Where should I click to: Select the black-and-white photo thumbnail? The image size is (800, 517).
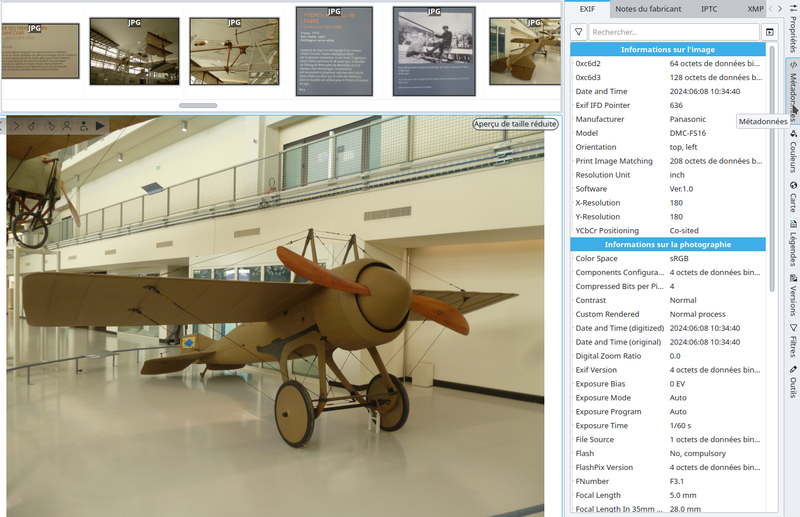pos(433,50)
